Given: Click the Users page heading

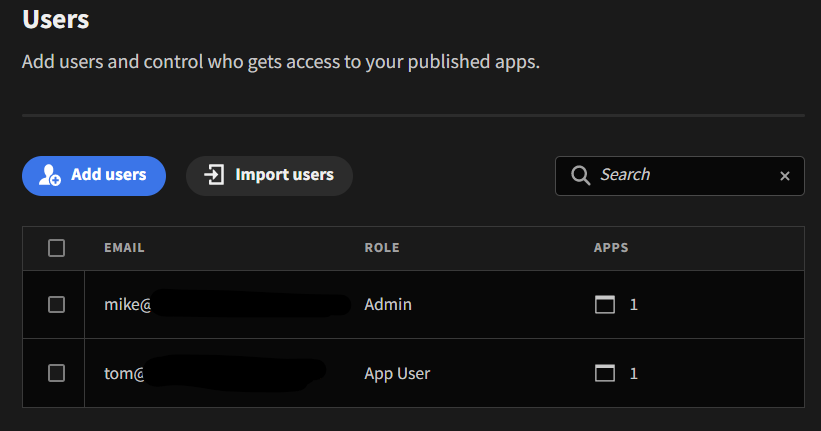Looking at the screenshot, I should (x=56, y=19).
